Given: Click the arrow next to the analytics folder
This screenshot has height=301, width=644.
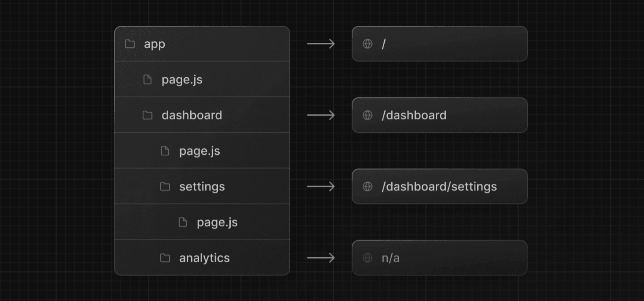Looking at the screenshot, I should point(321,258).
